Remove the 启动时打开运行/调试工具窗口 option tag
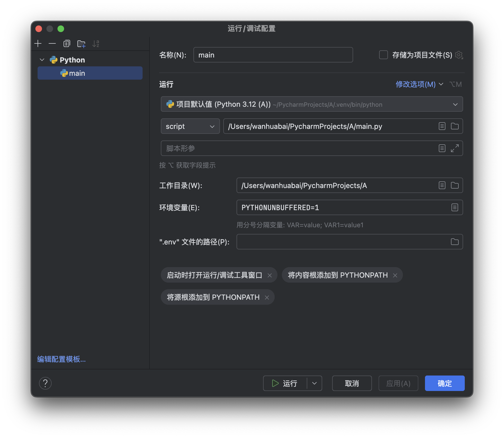This screenshot has height=438, width=504. coord(270,275)
